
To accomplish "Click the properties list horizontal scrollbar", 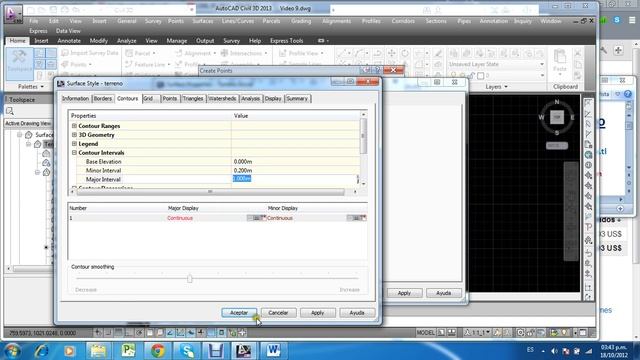I will tap(210, 191).
